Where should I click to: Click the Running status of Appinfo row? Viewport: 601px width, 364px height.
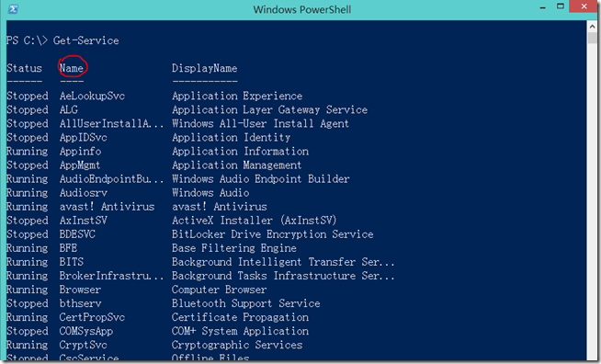[28, 151]
